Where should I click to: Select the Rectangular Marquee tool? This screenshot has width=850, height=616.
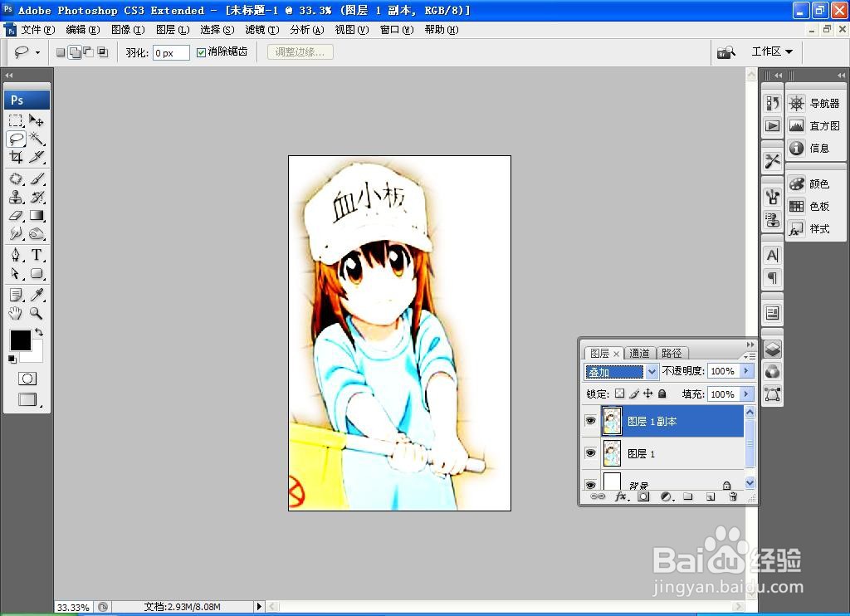tap(16, 120)
